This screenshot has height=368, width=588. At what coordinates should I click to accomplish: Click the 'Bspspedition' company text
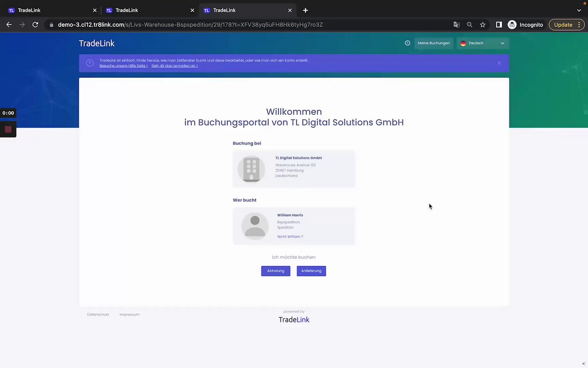pyautogui.click(x=288, y=222)
